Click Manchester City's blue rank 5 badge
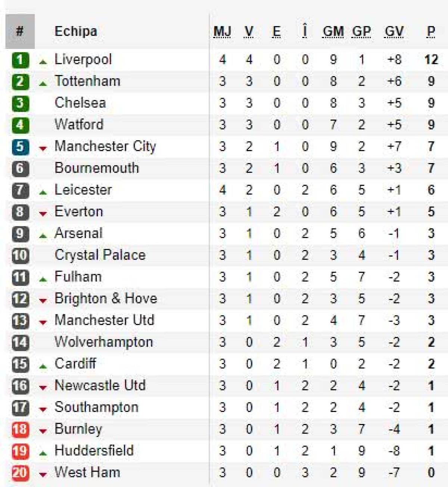Viewport: 448px width, 487px height. coord(20,147)
